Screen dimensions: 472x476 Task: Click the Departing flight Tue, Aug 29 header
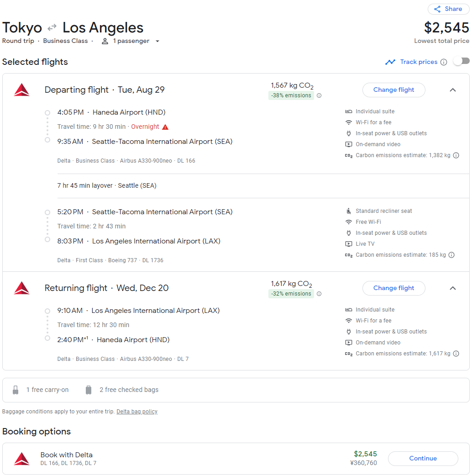(105, 90)
